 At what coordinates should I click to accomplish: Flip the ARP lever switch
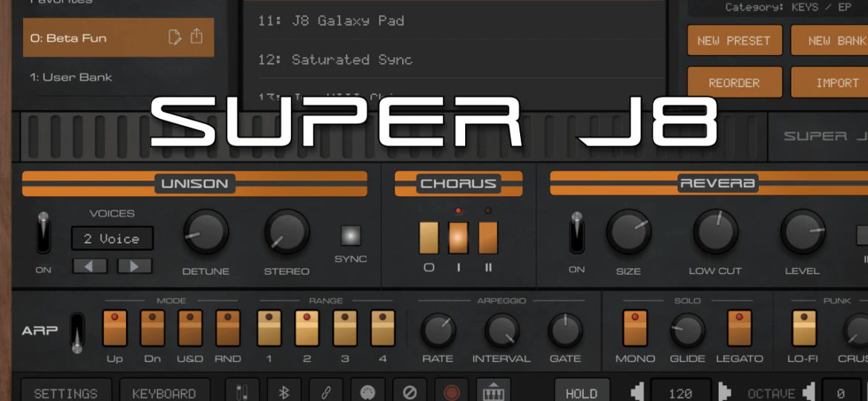tap(77, 332)
